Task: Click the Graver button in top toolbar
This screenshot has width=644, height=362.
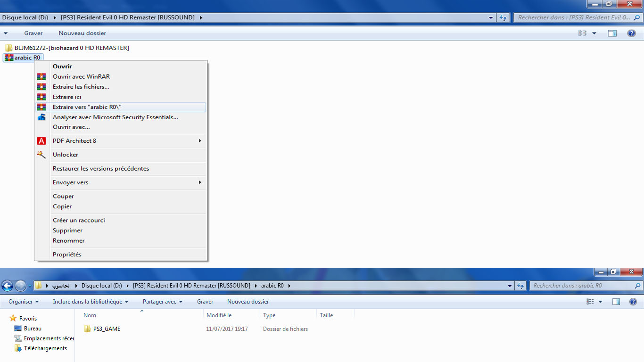Action: [33, 33]
